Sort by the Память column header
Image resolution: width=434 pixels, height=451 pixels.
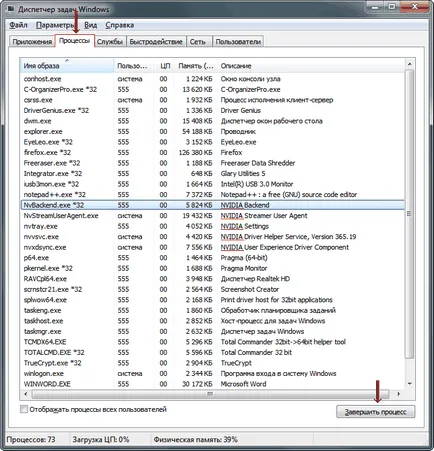point(196,66)
